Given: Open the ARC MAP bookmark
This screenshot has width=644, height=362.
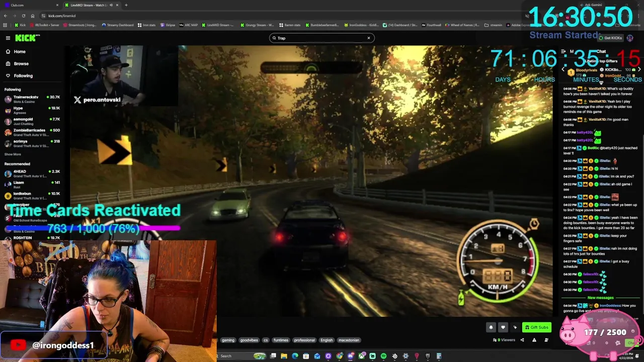Looking at the screenshot, I should (x=188, y=25).
